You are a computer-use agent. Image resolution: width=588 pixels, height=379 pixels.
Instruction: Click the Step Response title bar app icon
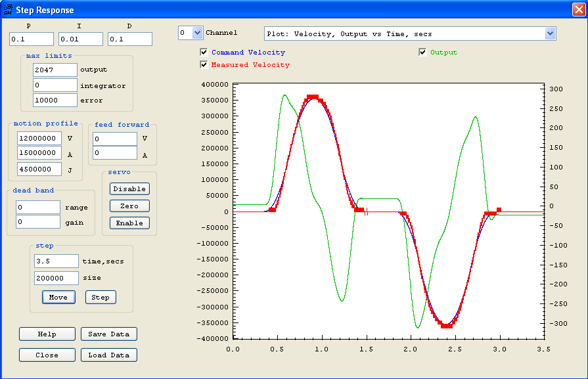pyautogui.click(x=8, y=10)
